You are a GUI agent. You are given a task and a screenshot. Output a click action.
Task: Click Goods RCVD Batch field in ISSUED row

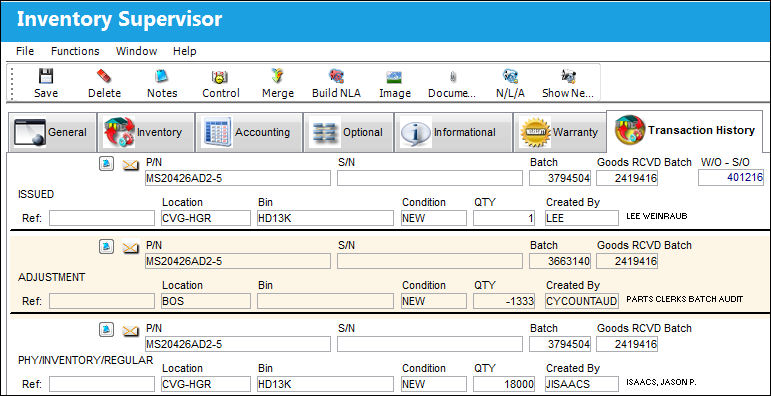coord(627,178)
